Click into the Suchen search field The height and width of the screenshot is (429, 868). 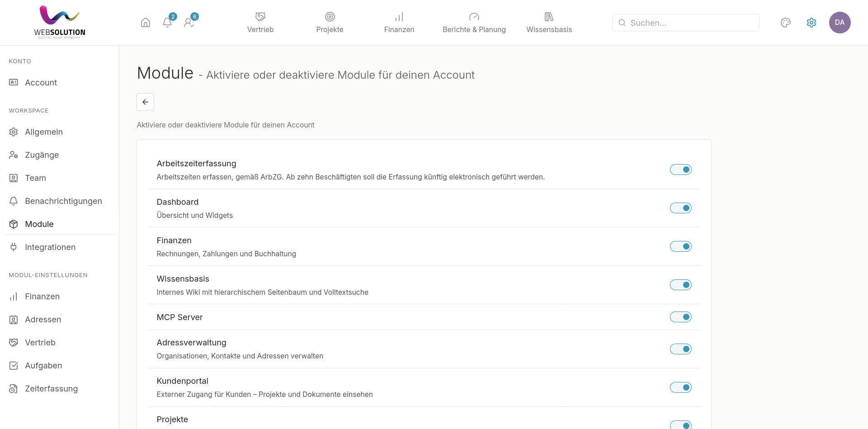(686, 23)
